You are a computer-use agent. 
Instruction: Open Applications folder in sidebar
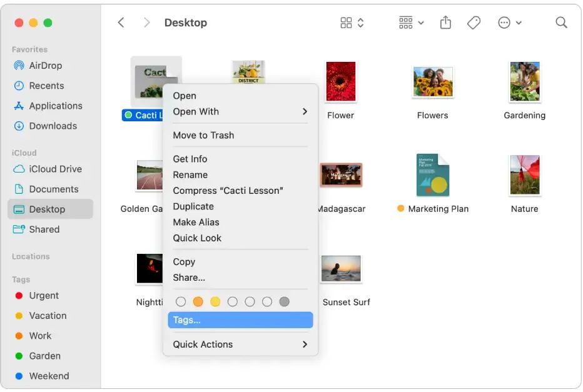(x=55, y=106)
